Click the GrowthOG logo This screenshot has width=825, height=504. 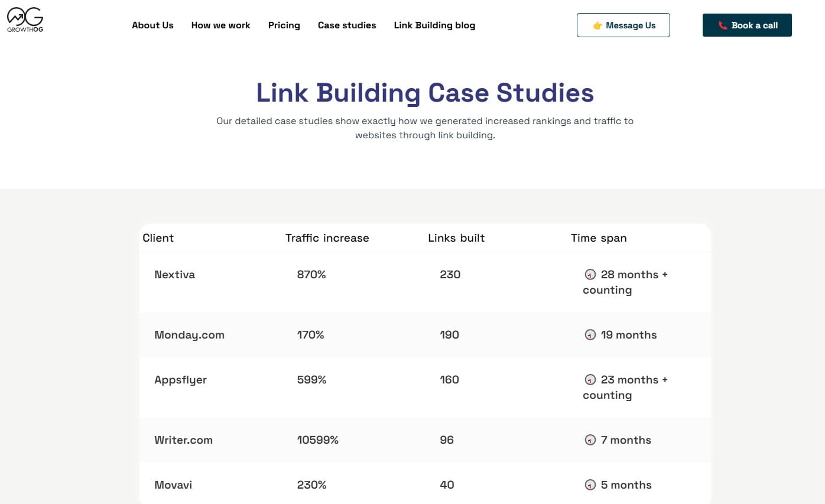25,19
